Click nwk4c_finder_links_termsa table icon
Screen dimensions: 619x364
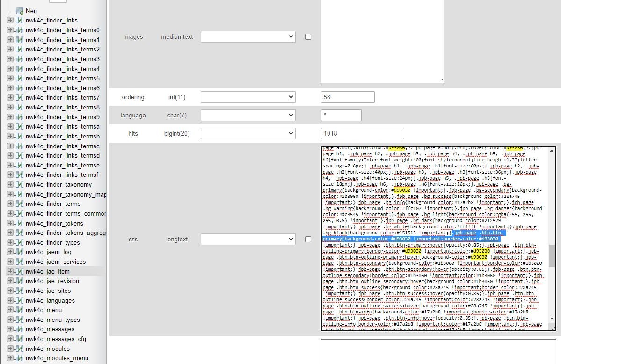(20, 126)
